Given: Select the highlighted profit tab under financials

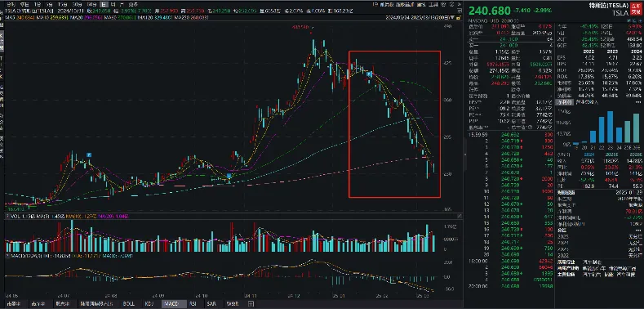Looking at the screenshot, I should coord(564,102).
